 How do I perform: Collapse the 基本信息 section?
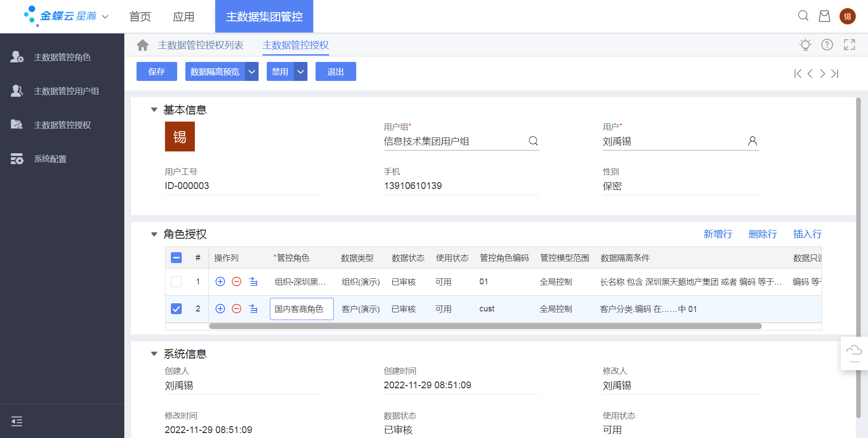154,110
